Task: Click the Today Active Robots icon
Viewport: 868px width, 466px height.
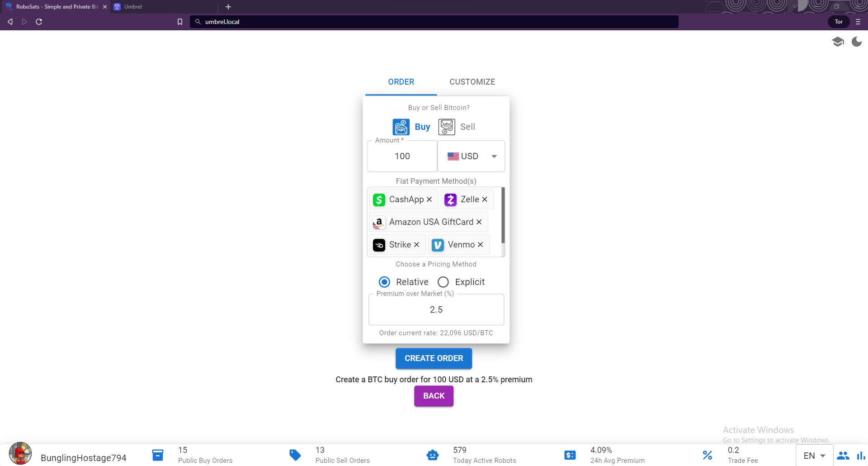Action: tap(433, 455)
